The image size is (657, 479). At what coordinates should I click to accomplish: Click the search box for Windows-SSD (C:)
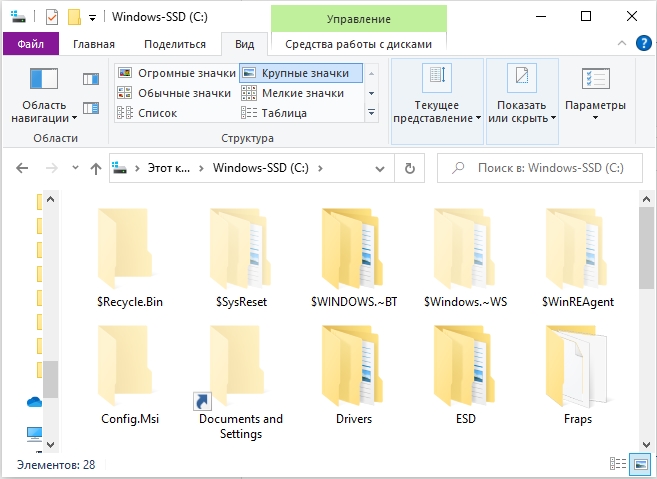(540, 168)
